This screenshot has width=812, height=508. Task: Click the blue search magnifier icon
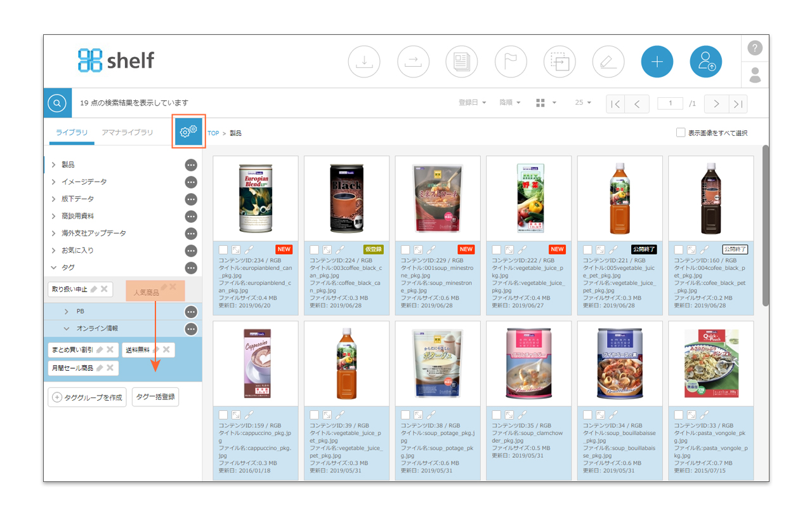click(57, 103)
